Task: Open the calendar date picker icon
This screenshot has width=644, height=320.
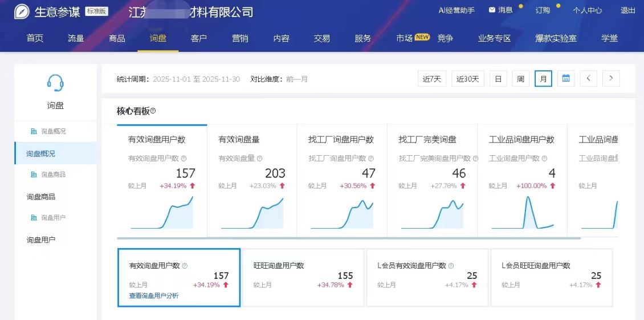Action: tap(566, 79)
